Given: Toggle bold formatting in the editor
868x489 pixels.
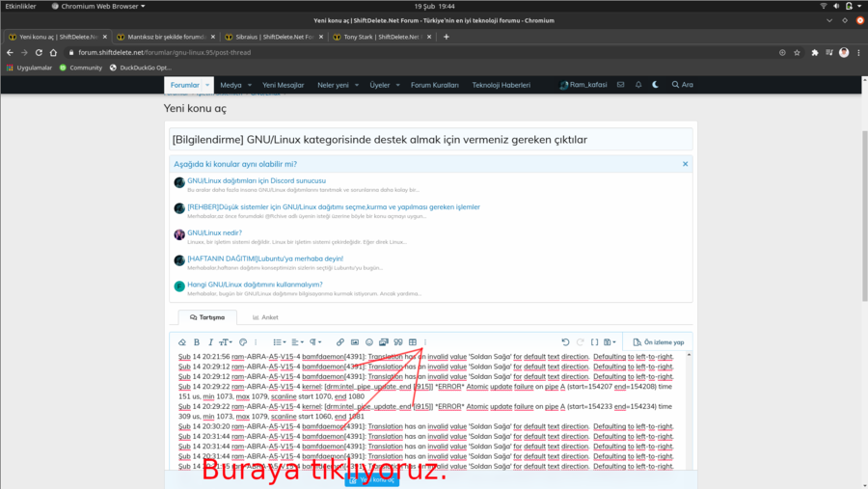Looking at the screenshot, I should coord(197,342).
